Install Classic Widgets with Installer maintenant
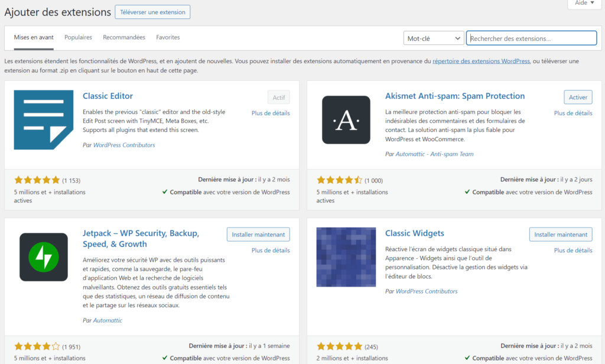605x364 pixels. point(561,235)
